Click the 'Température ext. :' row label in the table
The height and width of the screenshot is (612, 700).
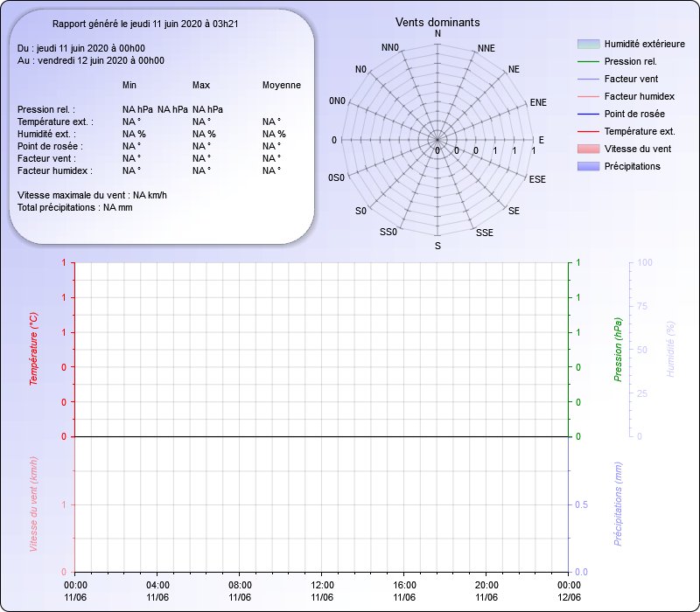[x=55, y=122]
